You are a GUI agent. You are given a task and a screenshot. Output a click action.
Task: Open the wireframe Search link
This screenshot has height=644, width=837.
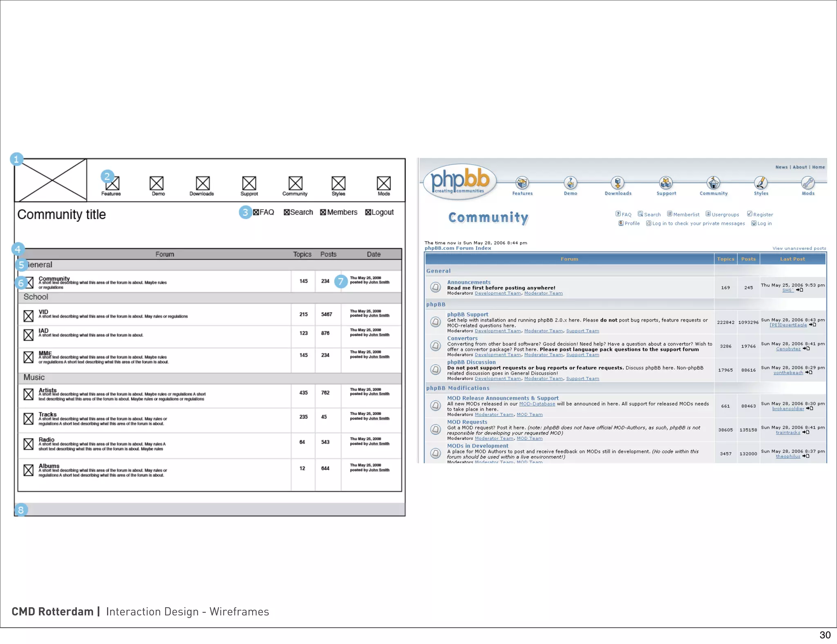click(x=298, y=212)
